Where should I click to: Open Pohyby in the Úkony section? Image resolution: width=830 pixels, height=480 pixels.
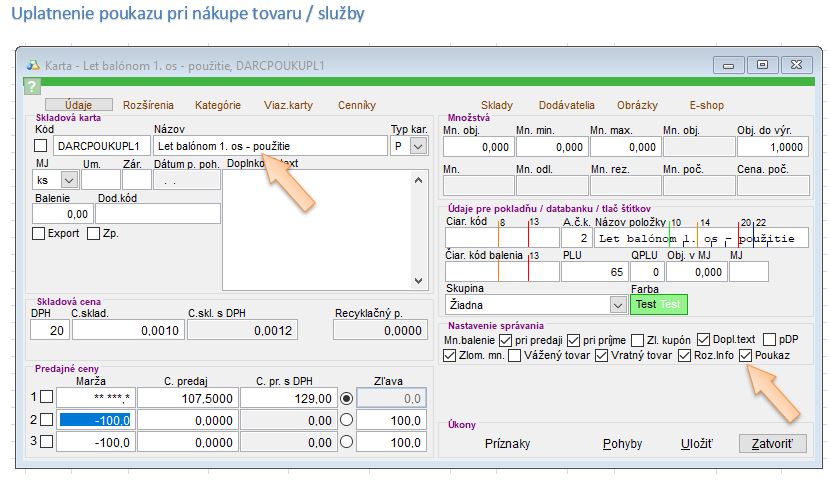point(623,443)
